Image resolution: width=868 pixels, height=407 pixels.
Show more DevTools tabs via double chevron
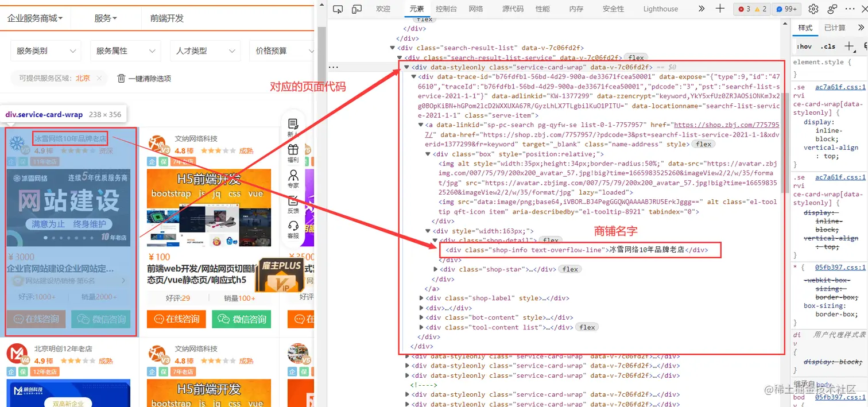point(702,9)
